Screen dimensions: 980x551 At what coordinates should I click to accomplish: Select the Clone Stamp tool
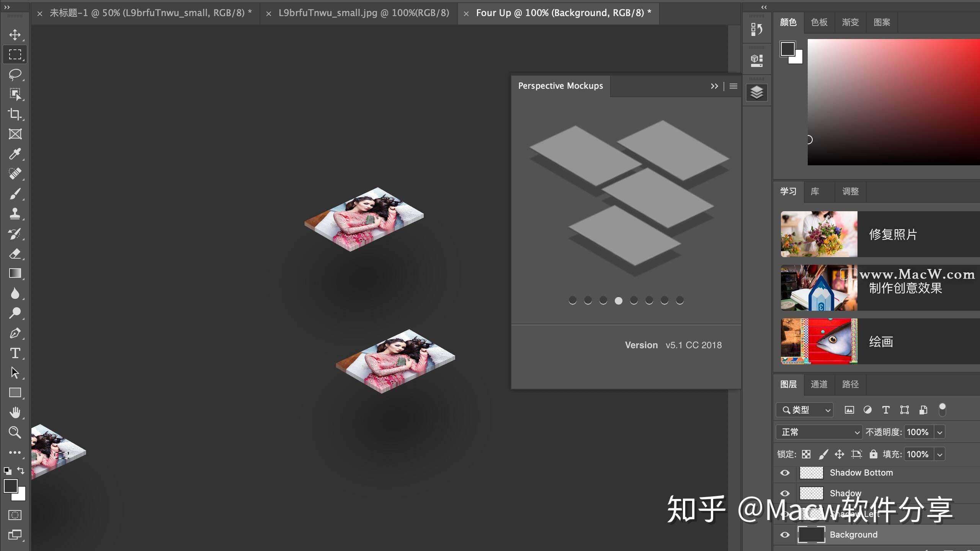pyautogui.click(x=15, y=214)
